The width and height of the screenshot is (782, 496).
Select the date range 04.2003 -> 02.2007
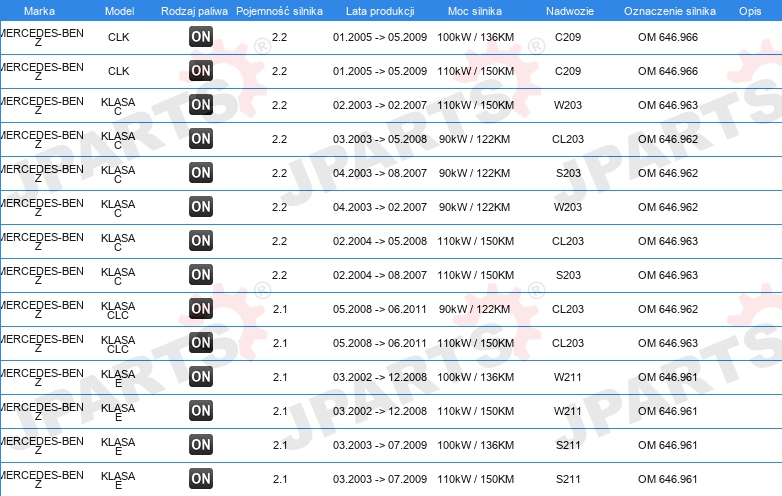coord(380,207)
